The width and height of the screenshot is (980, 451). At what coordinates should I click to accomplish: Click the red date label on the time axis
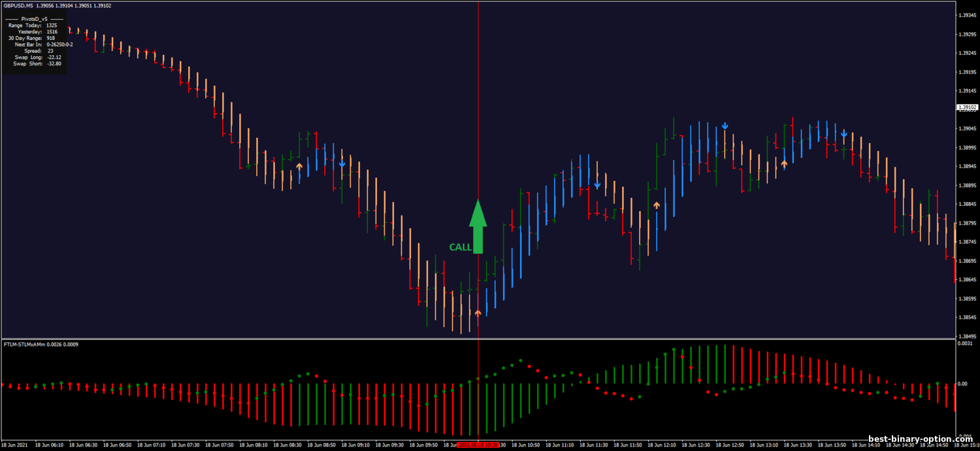[478, 444]
